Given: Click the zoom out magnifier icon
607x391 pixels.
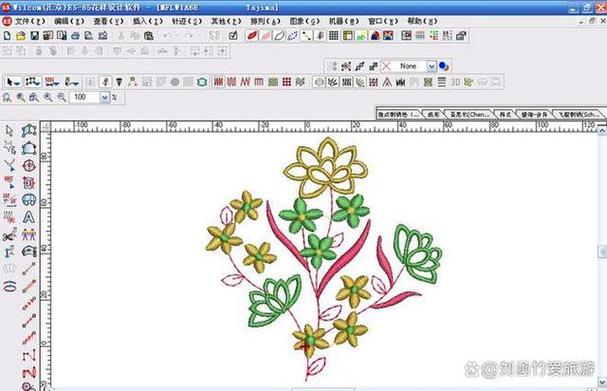Looking at the screenshot, I should 62,98.
